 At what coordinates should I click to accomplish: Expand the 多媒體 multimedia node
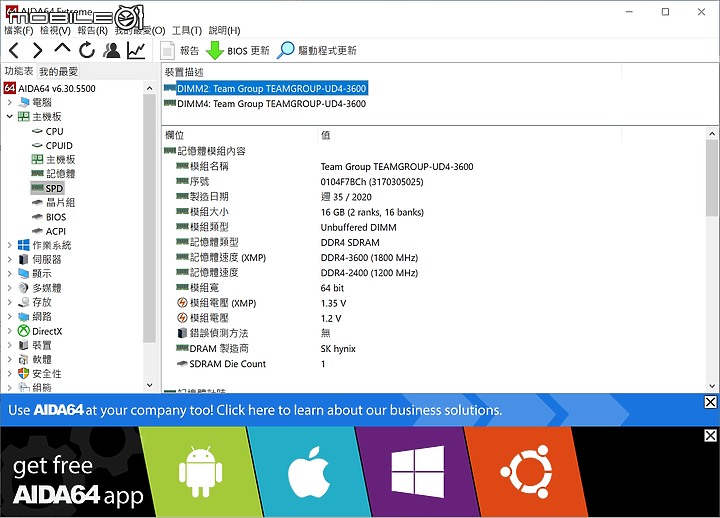(x=10, y=288)
